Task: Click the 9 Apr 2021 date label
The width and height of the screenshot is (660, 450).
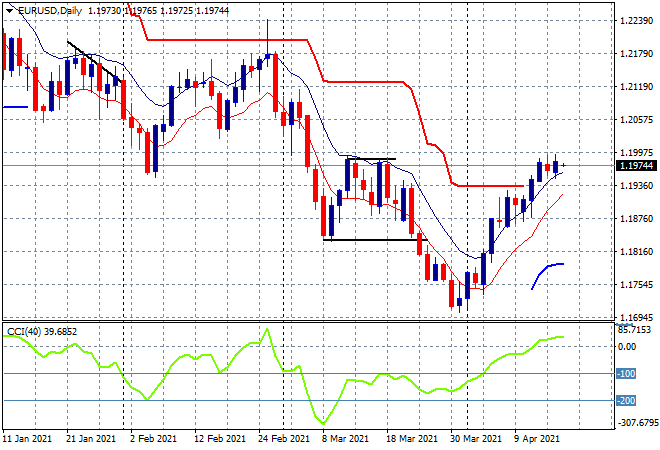Action: [536, 439]
